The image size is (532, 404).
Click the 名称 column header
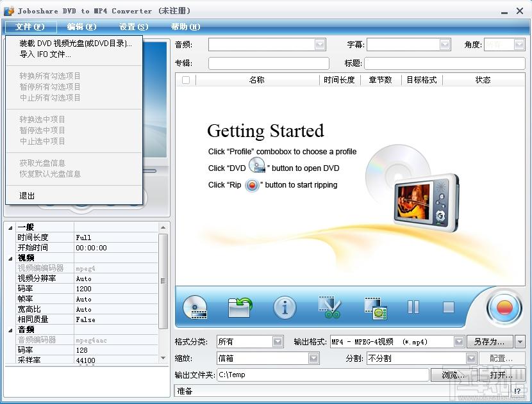[x=257, y=80]
